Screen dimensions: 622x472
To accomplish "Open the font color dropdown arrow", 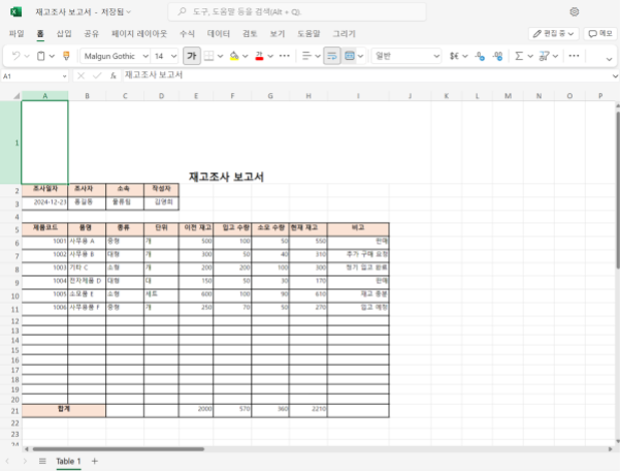I will coord(271,56).
